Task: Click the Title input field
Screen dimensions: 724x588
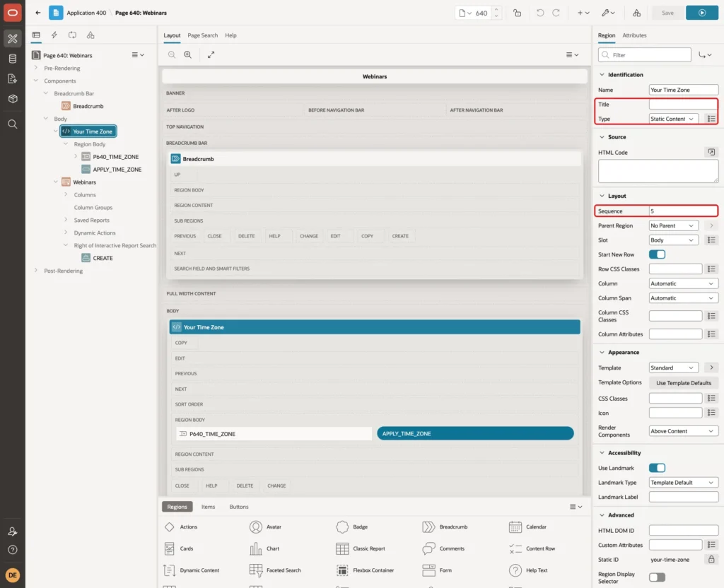Action: 684,105
